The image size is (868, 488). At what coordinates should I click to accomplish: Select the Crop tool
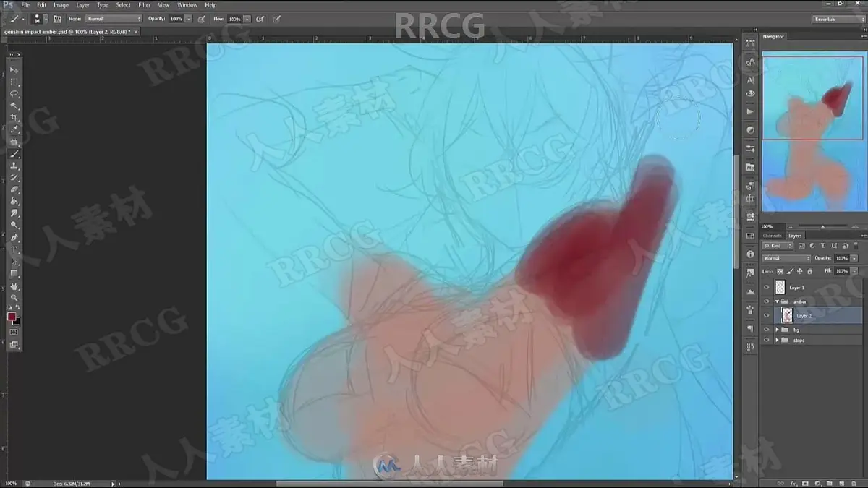(14, 118)
